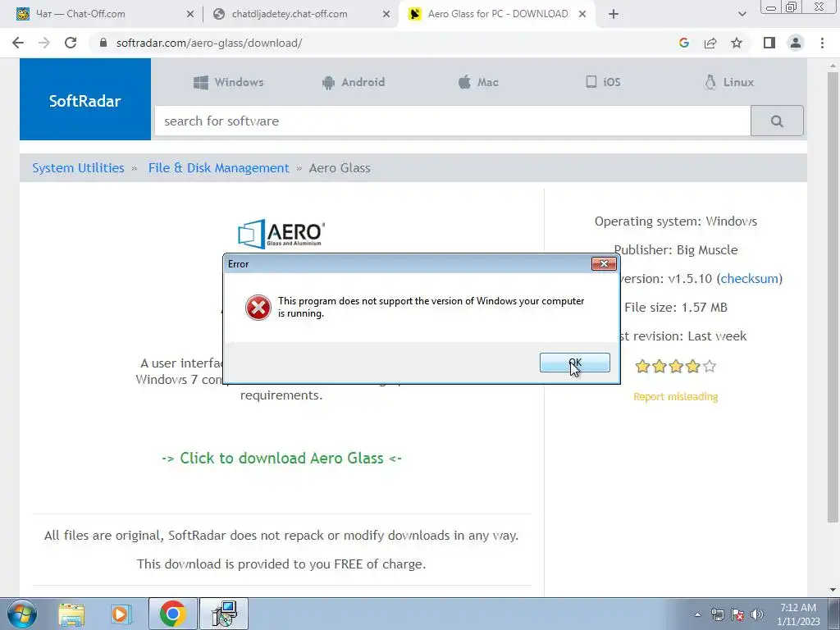The width and height of the screenshot is (840, 630).
Task: Click the magnifier search button
Action: pyautogui.click(x=777, y=121)
